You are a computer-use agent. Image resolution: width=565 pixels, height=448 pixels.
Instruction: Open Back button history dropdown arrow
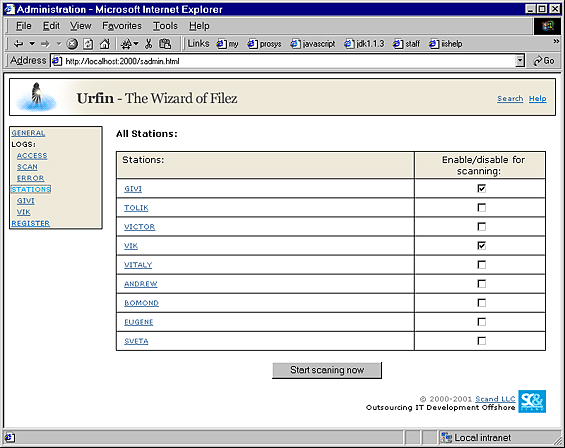(x=32, y=44)
